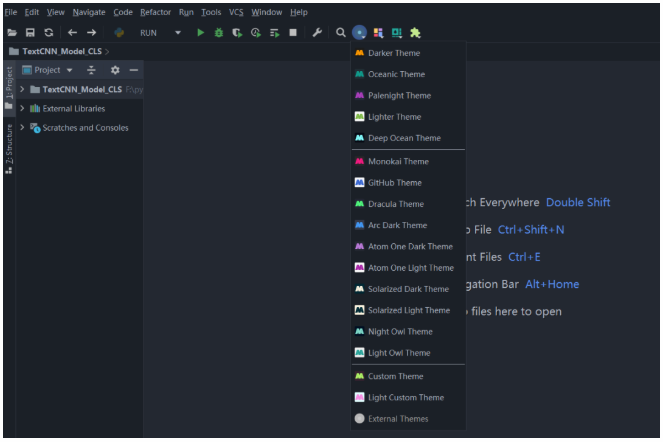663x442 pixels.
Task: Select Arc Dark Theme
Action: point(408,225)
